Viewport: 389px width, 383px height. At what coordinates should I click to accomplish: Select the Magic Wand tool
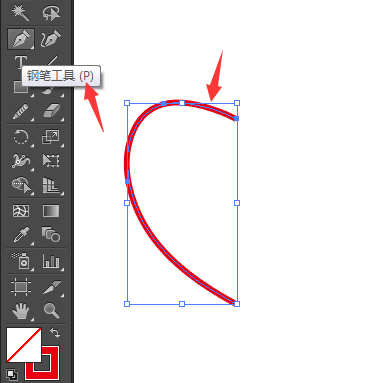click(20, 12)
